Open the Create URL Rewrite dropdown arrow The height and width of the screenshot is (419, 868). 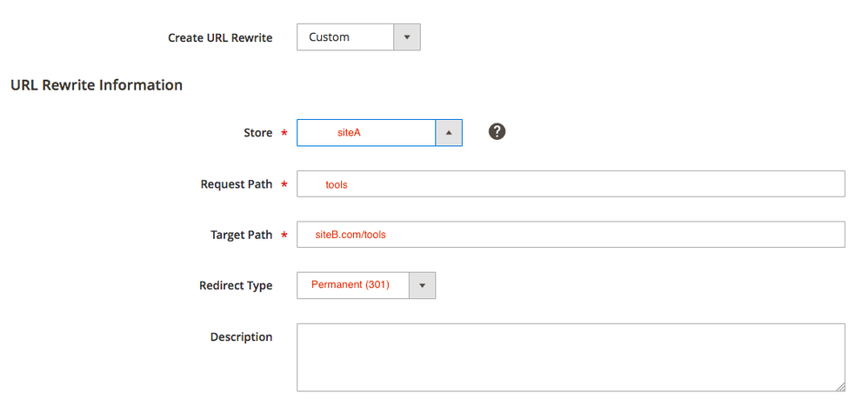click(407, 37)
